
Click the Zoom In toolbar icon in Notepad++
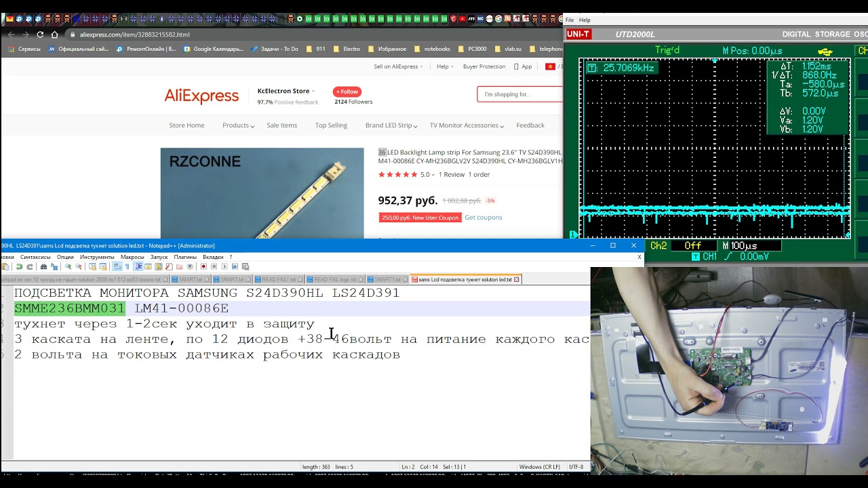point(68,266)
